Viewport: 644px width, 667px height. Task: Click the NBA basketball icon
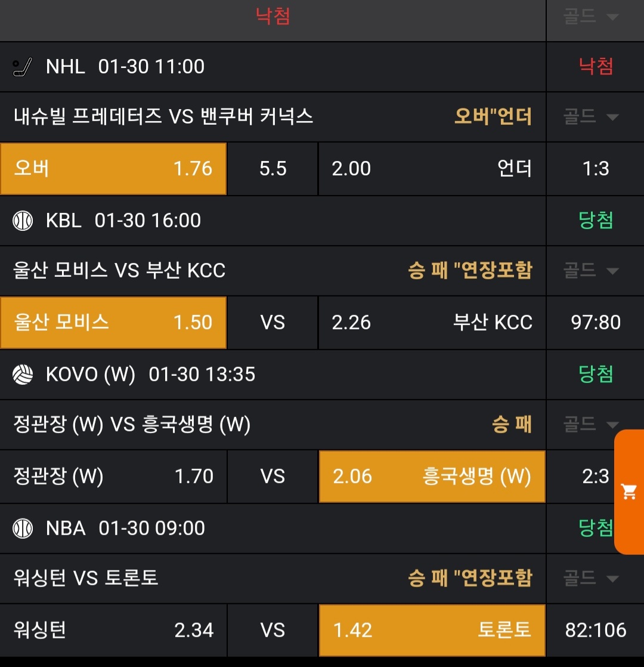point(23,529)
